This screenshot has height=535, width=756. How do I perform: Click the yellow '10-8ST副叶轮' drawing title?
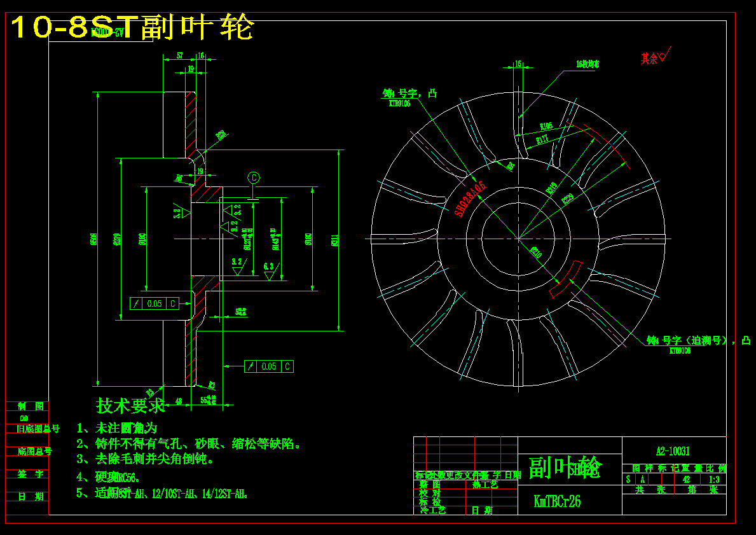(132, 27)
